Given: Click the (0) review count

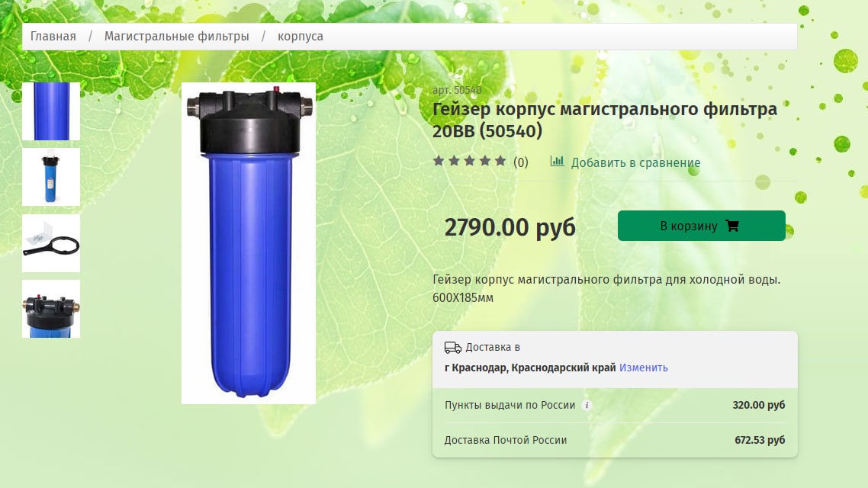Looking at the screenshot, I should [x=520, y=162].
